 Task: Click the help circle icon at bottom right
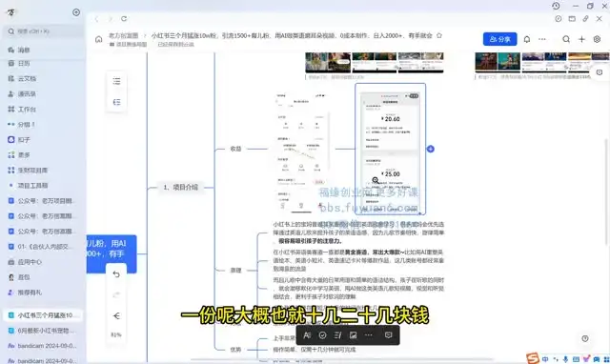click(585, 338)
